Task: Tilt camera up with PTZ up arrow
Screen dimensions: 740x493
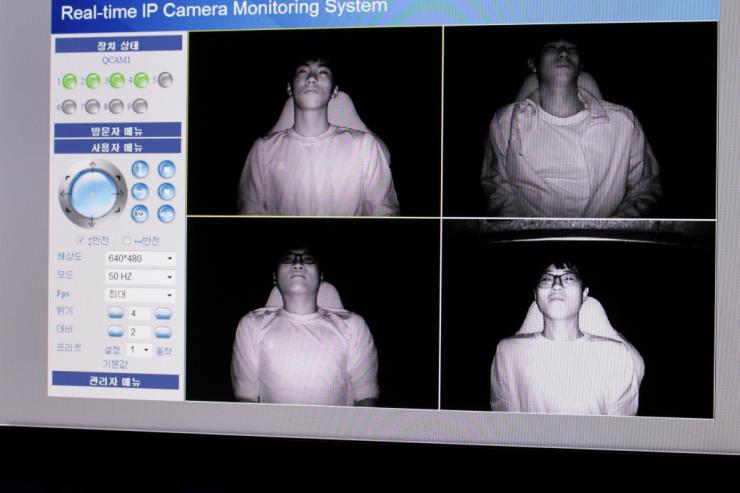Action: point(92,165)
